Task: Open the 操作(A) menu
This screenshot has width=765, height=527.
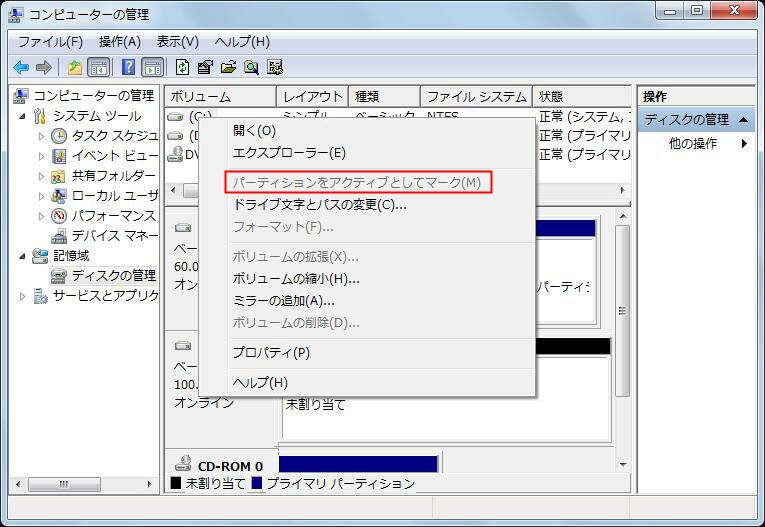Action: [x=120, y=42]
